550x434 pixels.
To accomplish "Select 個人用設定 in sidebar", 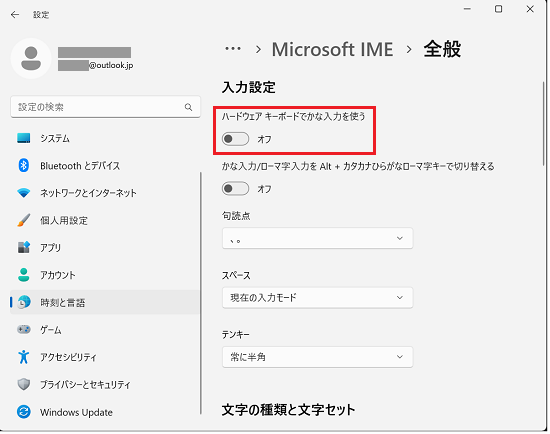I will tap(105, 220).
